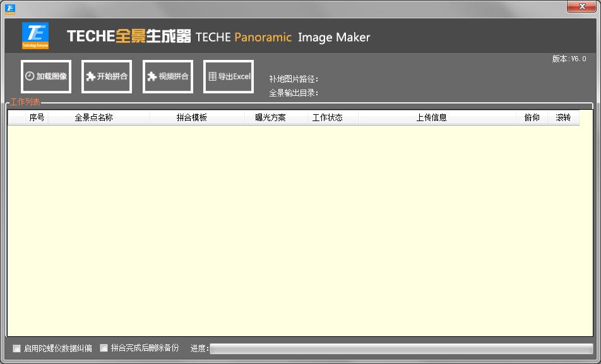The width and height of the screenshot is (601, 364).
Task: Click the 加载图像 button to load images
Action: 46,76
